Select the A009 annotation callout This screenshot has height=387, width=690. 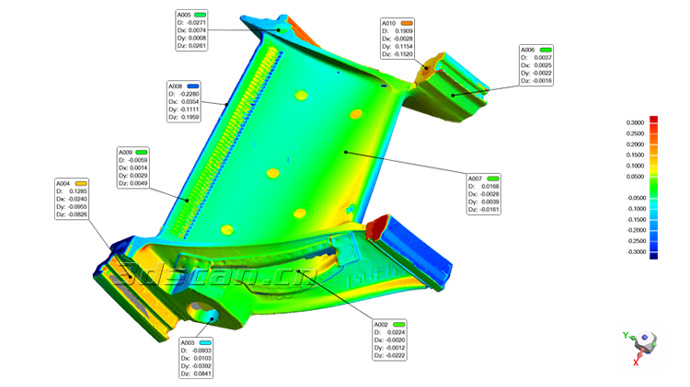point(133,168)
